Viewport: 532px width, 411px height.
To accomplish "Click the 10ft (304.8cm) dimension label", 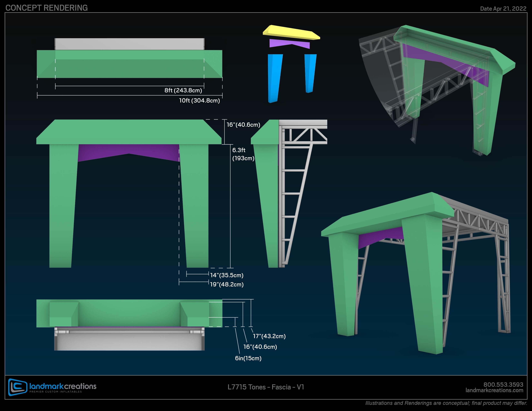I will pos(199,101).
